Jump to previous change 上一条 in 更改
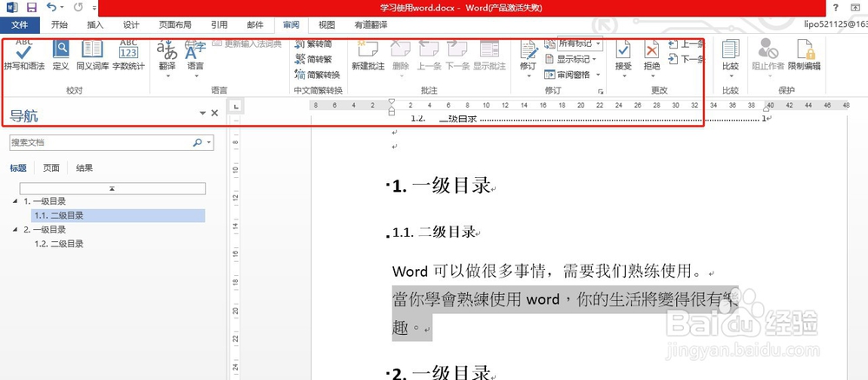Screen dimensions: 868x380 (x=687, y=44)
